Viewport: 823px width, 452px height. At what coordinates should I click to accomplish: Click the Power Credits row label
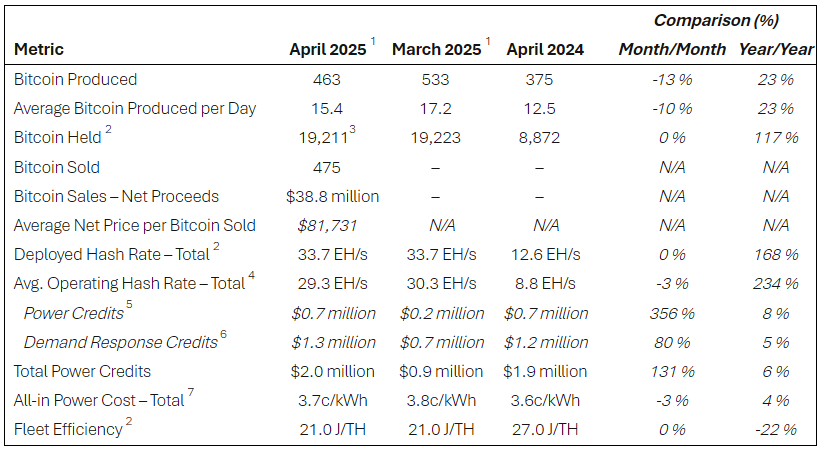coord(74,313)
